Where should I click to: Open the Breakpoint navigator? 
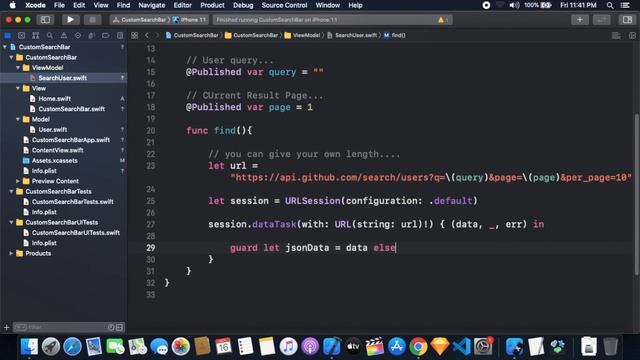pyautogui.click(x=106, y=36)
